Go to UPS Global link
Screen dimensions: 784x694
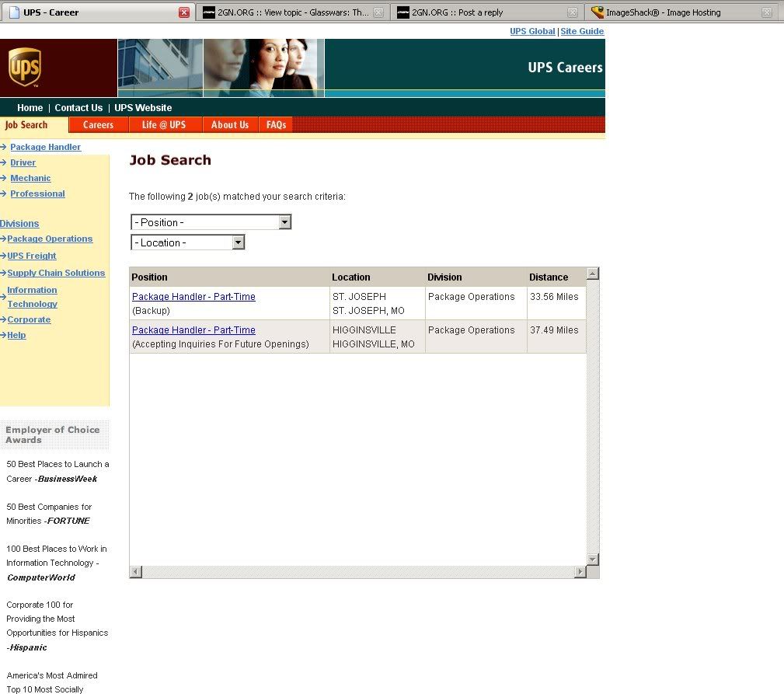point(532,31)
